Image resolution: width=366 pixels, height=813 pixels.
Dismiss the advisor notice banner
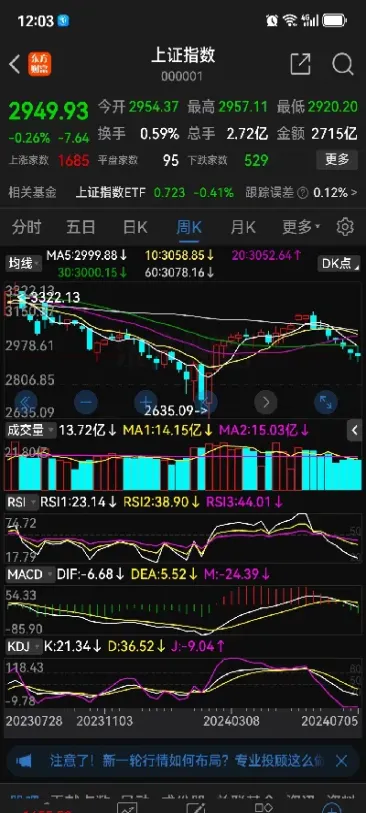click(341, 761)
